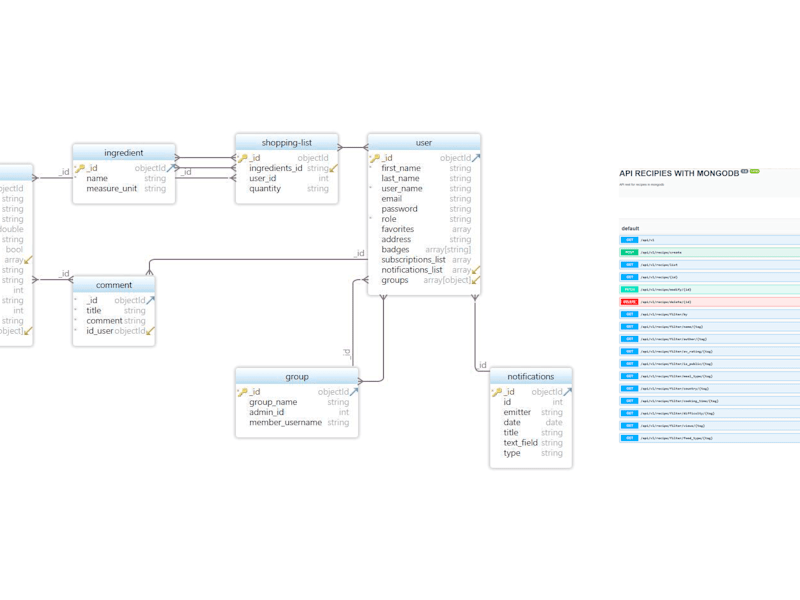Viewport: 800px width, 600px height.
Task: Click the blue reference arrow on comment _id
Action: (151, 301)
